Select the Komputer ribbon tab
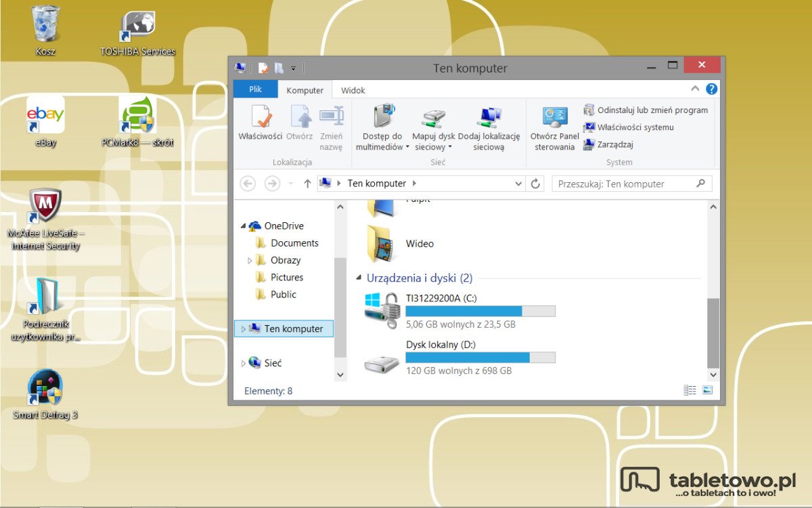812x508 pixels. coord(305,90)
